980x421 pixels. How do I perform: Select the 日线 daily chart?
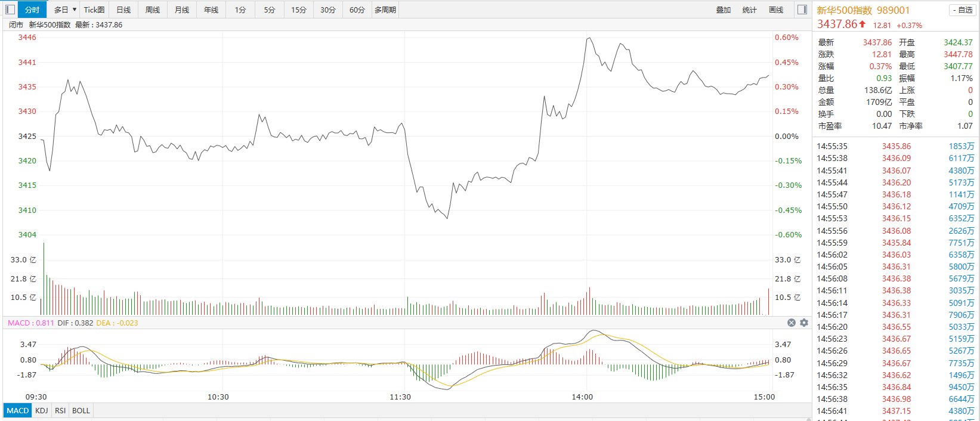(x=123, y=10)
